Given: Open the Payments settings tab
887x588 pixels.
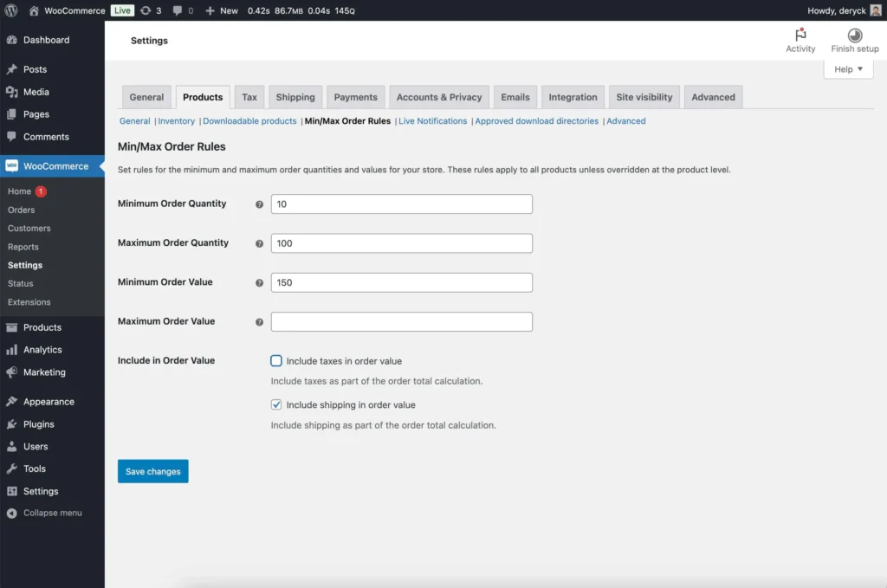Looking at the screenshot, I should coord(355,97).
